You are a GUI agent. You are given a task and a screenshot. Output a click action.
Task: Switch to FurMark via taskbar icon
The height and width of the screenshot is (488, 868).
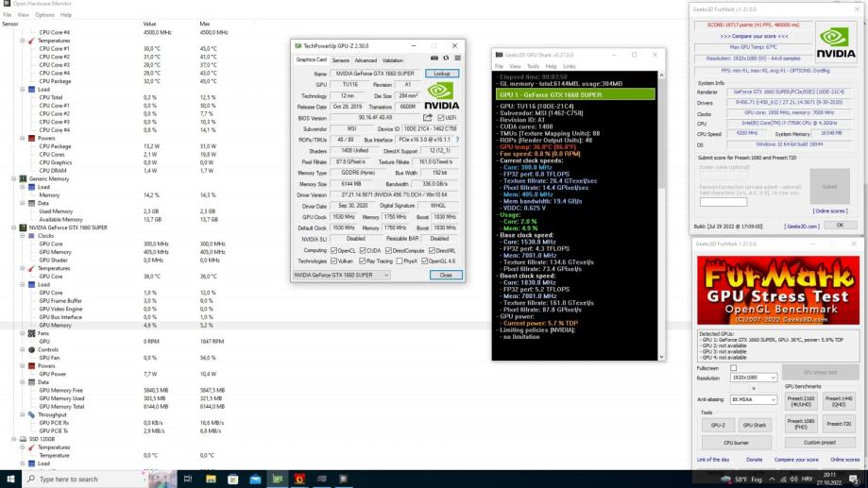[x=299, y=480]
